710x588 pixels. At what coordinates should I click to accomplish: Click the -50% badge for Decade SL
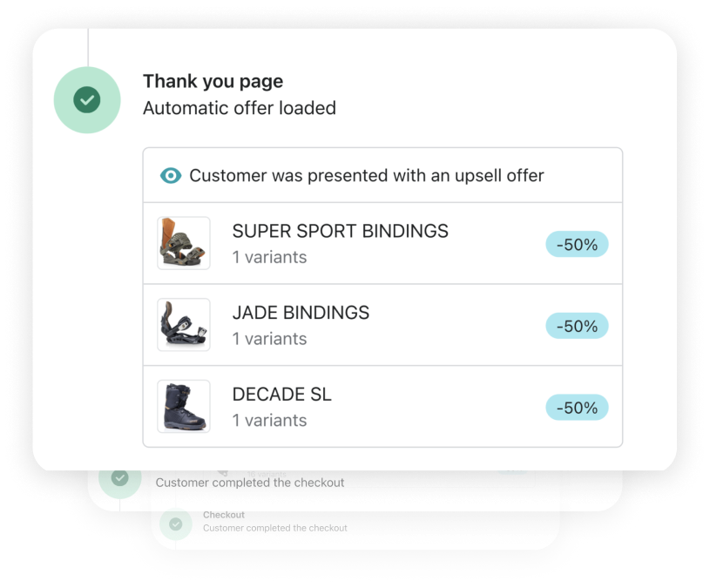[577, 408]
